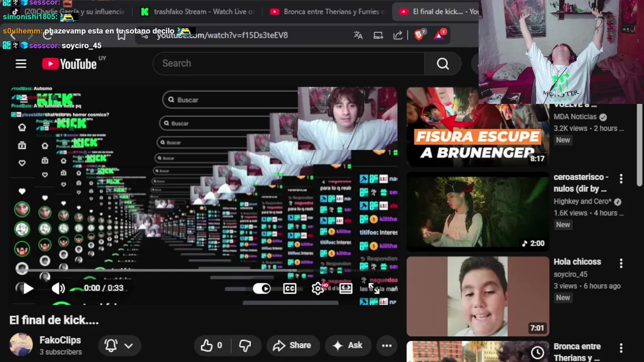
Task: Click the magnifier search button
Action: point(443,63)
